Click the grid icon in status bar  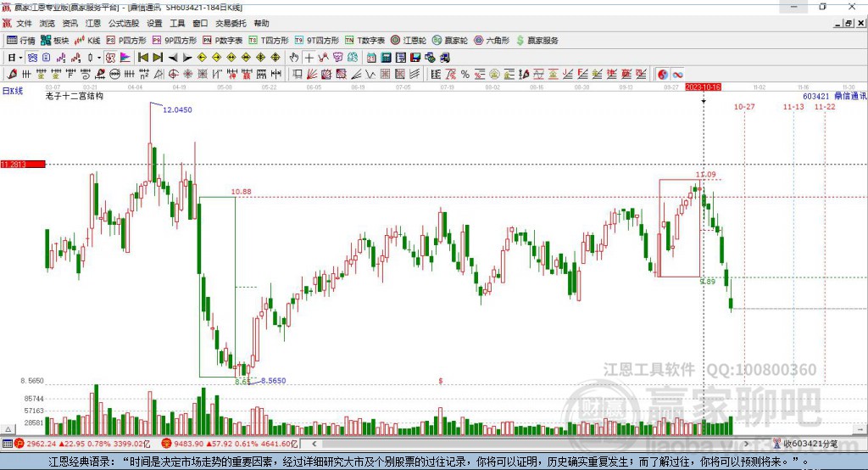(7, 444)
